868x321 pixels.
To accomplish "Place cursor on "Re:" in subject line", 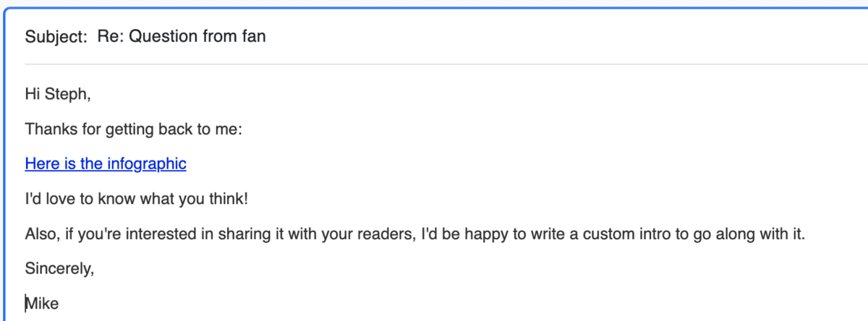I will [109, 36].
